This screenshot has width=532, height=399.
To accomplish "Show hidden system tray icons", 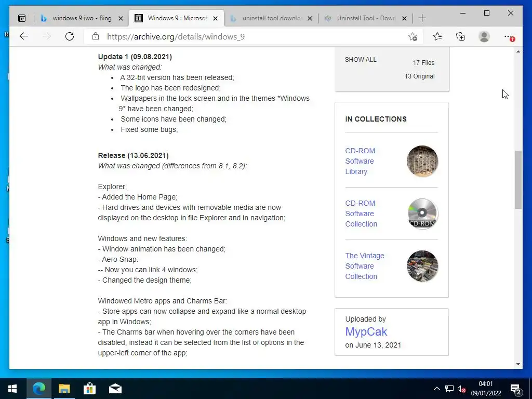I will click(x=436, y=389).
